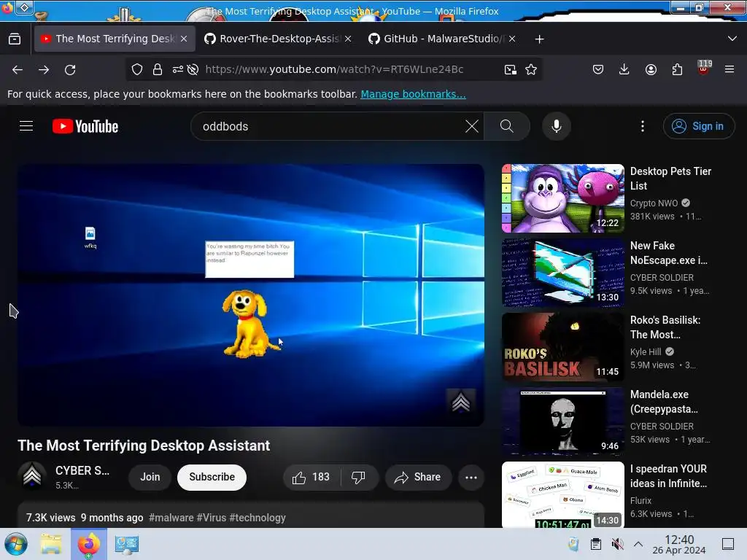The height and width of the screenshot is (560, 747).
Task: Close the Rover-The-Desktop-Assistant tab
Action: (x=348, y=39)
